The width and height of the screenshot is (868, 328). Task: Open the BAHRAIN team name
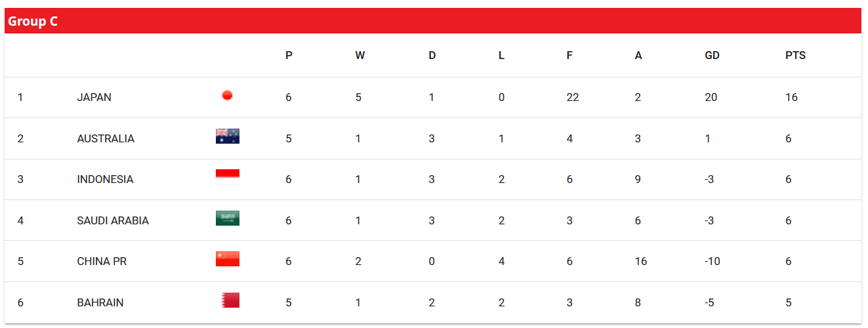[100, 302]
